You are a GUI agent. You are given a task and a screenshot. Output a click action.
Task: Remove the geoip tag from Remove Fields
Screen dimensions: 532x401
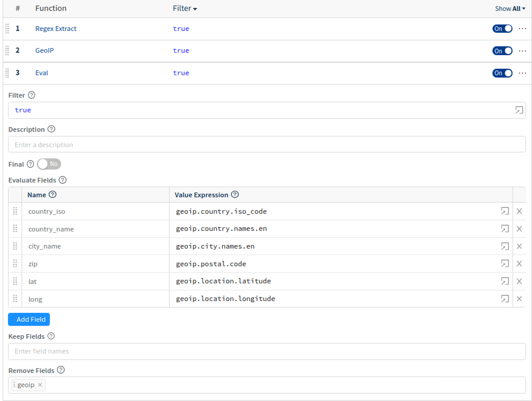40,385
